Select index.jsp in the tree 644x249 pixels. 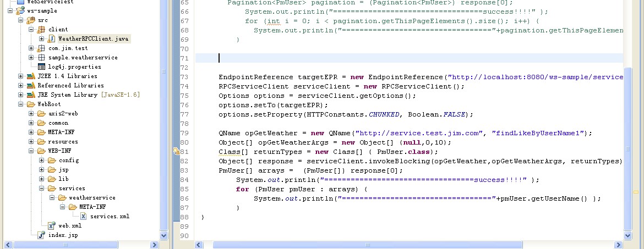(x=63, y=235)
